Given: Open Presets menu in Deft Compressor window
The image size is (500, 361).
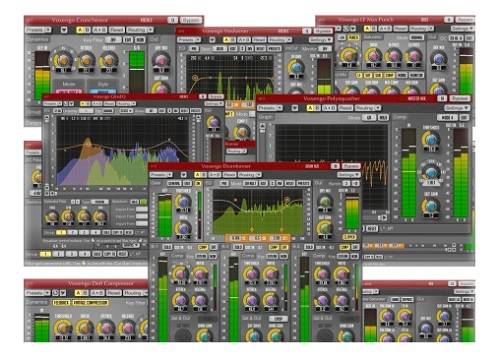Looking at the screenshot, I should [38, 293].
